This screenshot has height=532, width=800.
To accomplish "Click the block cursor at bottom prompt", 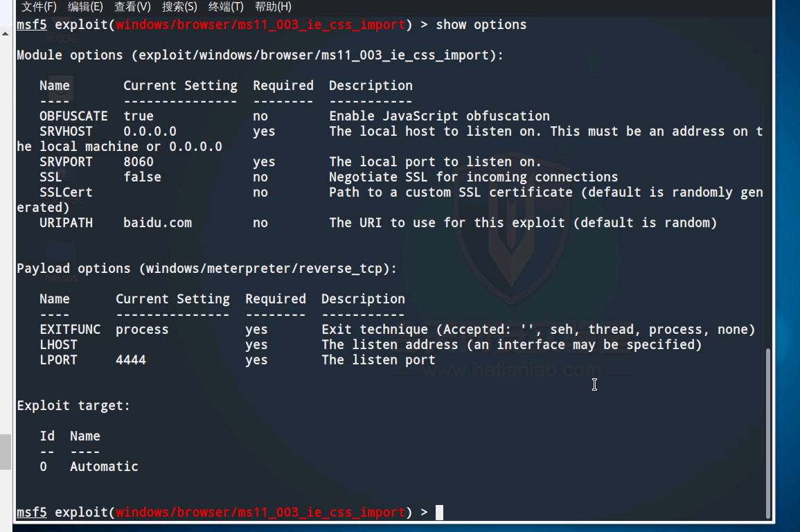I will pos(439,513).
